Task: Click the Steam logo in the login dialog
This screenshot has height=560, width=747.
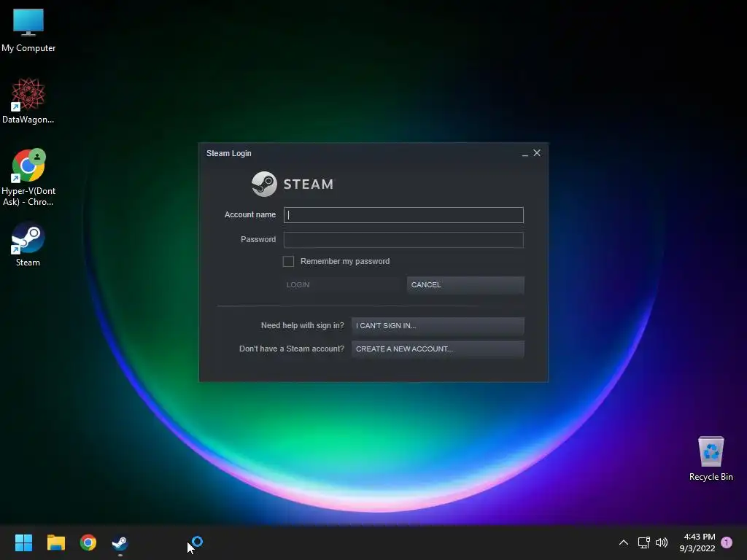Action: coord(293,184)
